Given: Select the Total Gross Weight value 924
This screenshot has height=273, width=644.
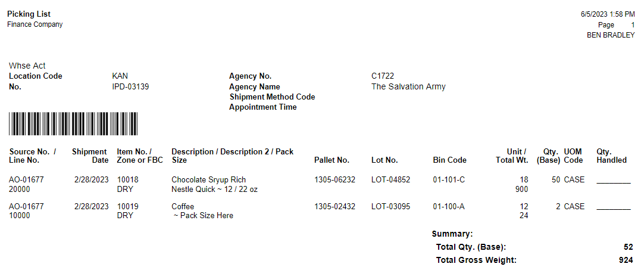Looking at the screenshot, I should click(626, 260).
